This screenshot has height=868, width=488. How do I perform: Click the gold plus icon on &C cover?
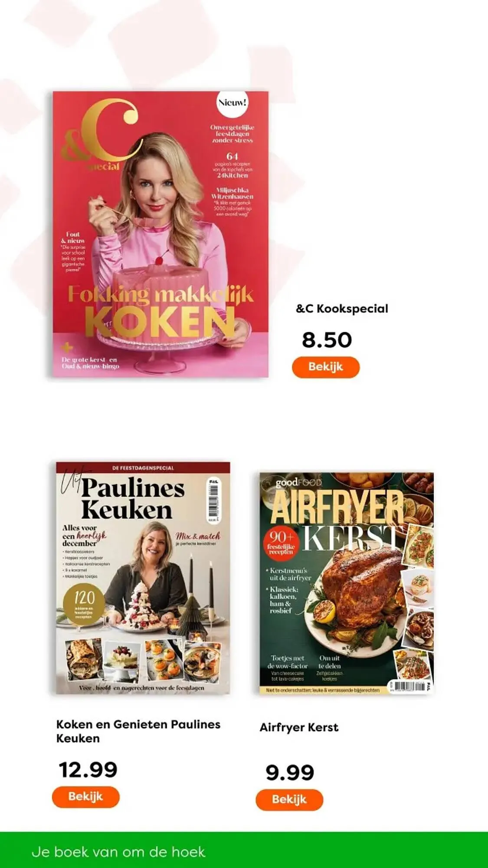[67, 347]
